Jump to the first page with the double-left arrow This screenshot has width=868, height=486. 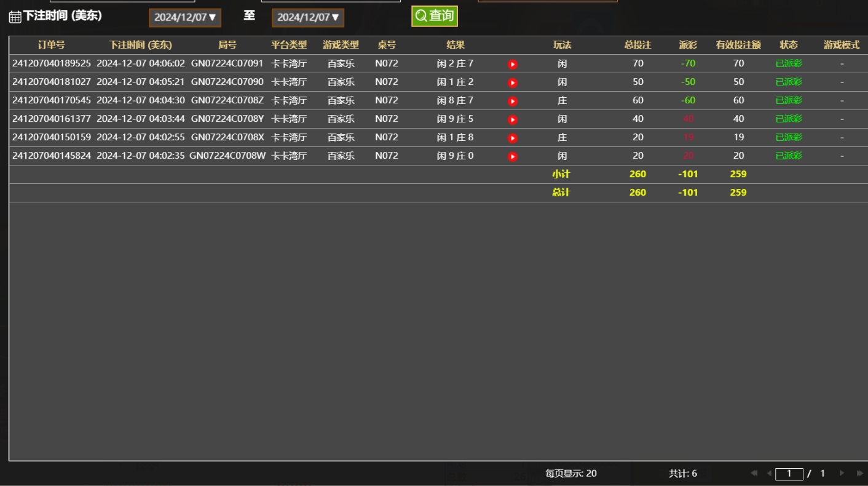click(x=754, y=473)
